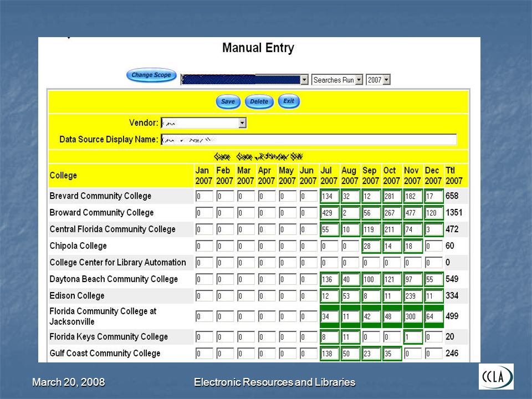Click the Chipola College row label
This screenshot has width=532, height=399.
point(78,245)
